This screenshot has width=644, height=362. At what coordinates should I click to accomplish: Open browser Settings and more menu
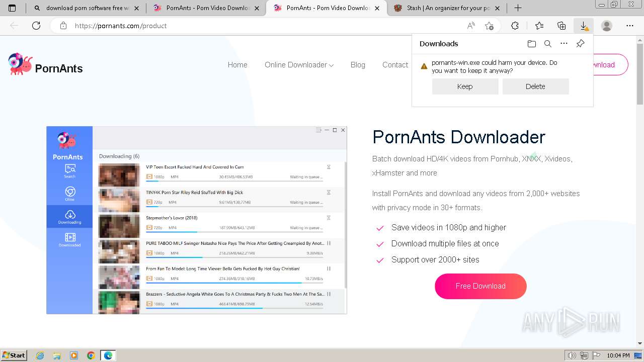tap(630, 26)
